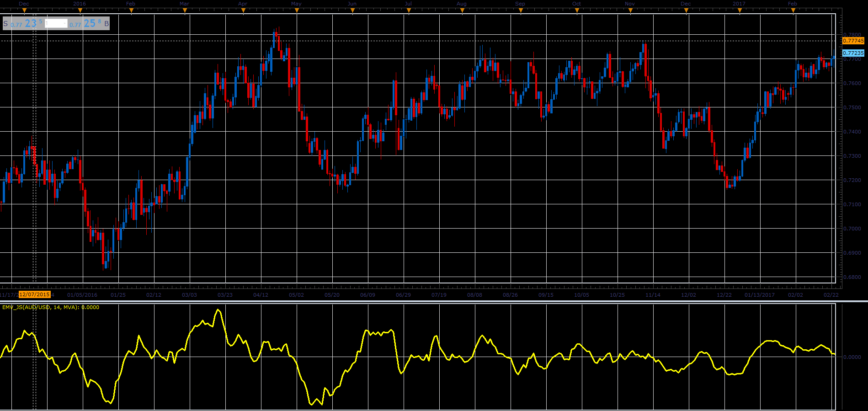Click the 0.7400 level on the price axis
The image size is (868, 411).
tap(852, 132)
